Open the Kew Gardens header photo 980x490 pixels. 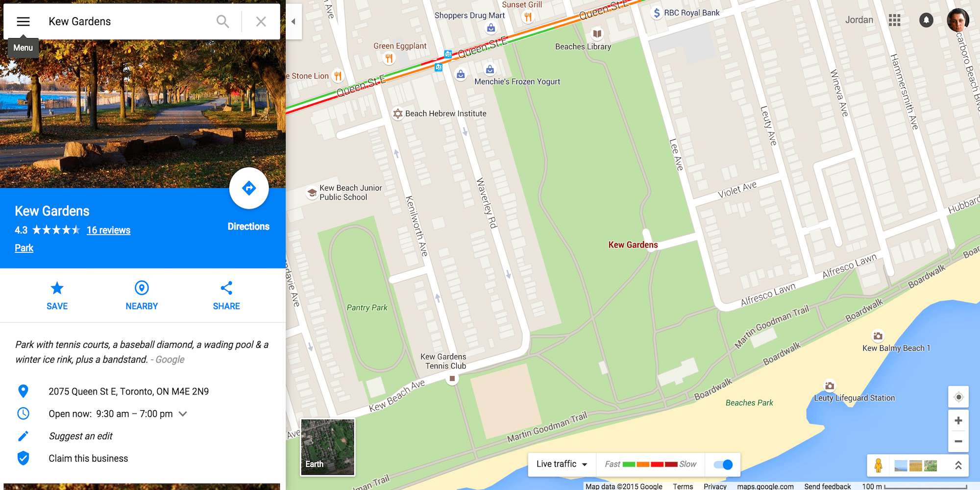click(x=143, y=114)
